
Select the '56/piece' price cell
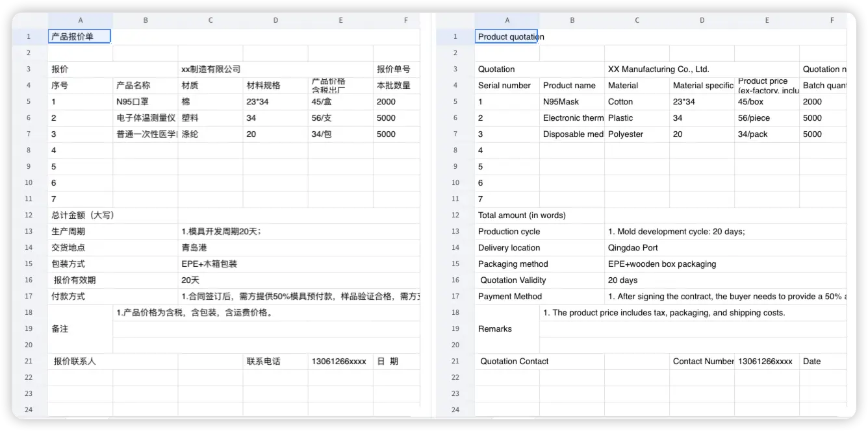[767, 117]
